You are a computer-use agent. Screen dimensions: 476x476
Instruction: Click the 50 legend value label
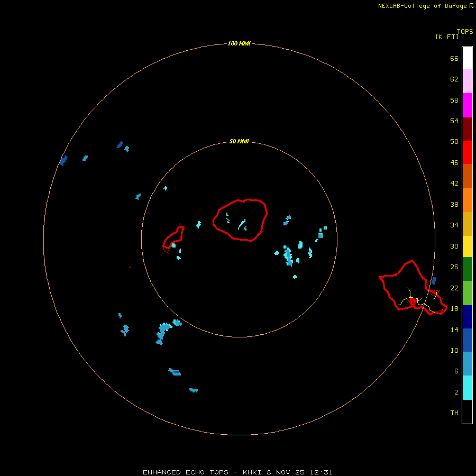click(454, 141)
